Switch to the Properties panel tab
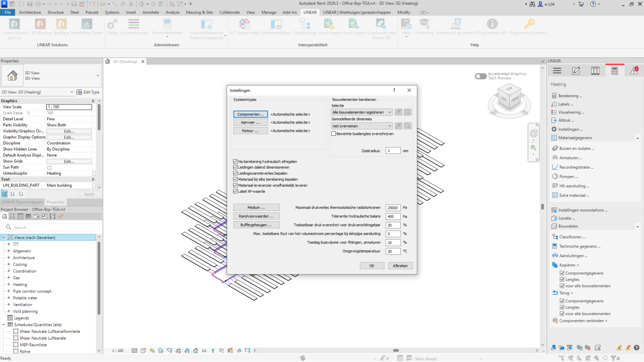The height and width of the screenshot is (362, 644). (x=55, y=202)
